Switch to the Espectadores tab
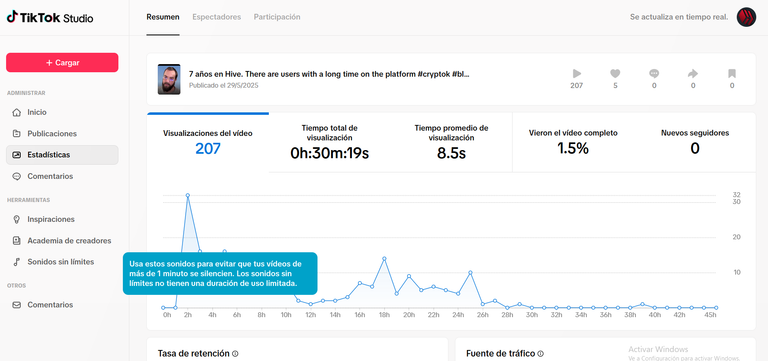 [x=216, y=17]
